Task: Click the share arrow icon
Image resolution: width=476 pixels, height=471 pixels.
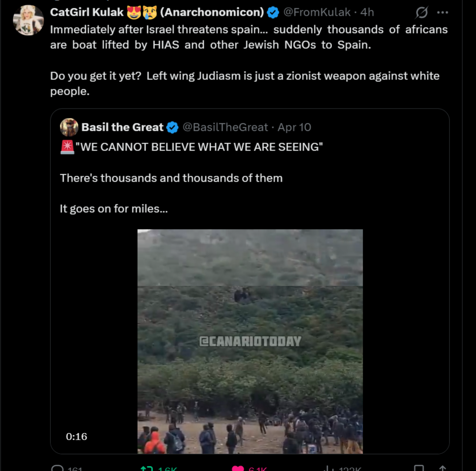Action: coord(442,468)
